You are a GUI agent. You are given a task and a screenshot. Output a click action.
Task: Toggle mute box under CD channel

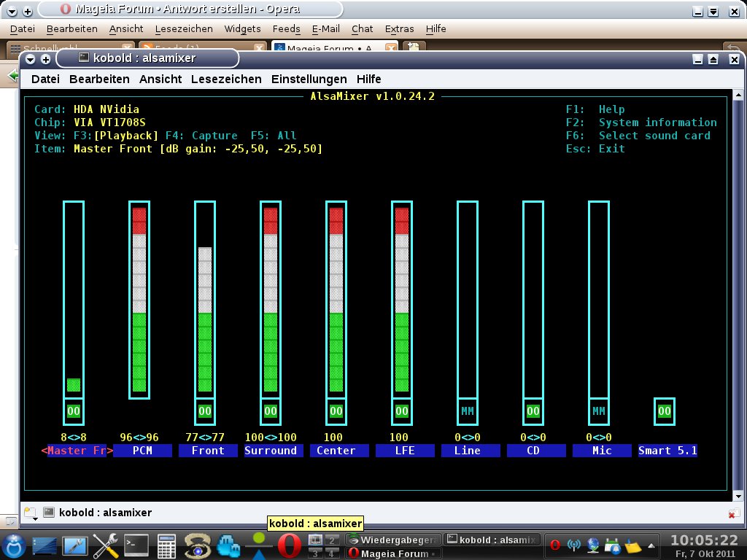(x=533, y=411)
